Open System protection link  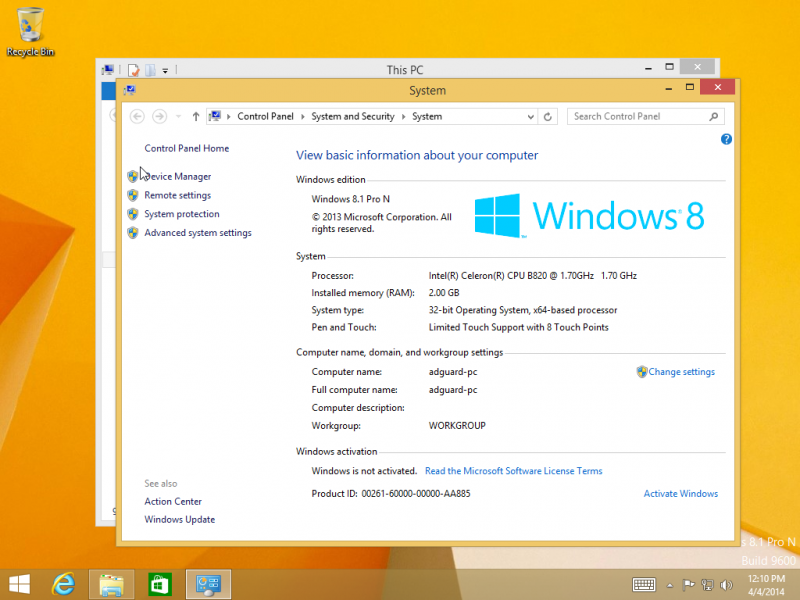pyautogui.click(x=182, y=214)
